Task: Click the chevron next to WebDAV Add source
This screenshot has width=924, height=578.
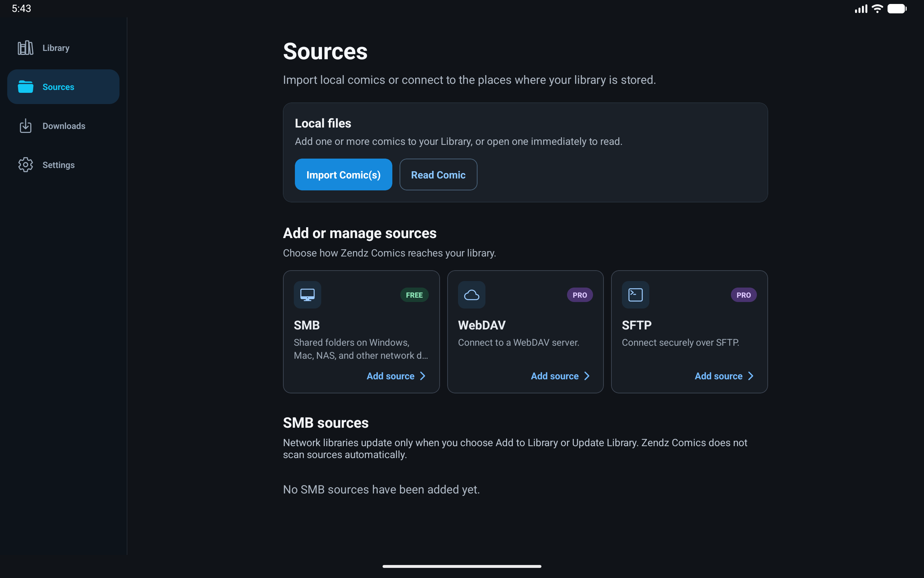Action: coord(587,376)
